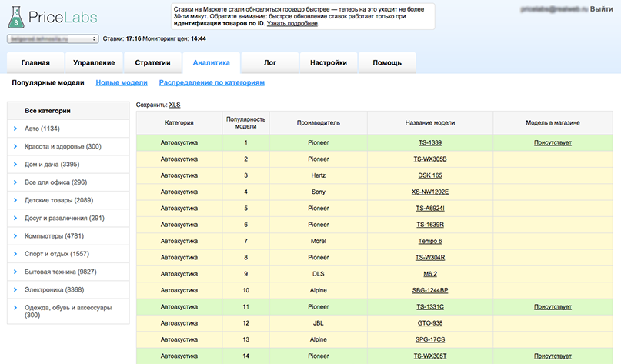Expand Одежда, обувь и аксессуары chevron
Image resolution: width=621 pixels, height=364 pixels.
pyautogui.click(x=15, y=307)
